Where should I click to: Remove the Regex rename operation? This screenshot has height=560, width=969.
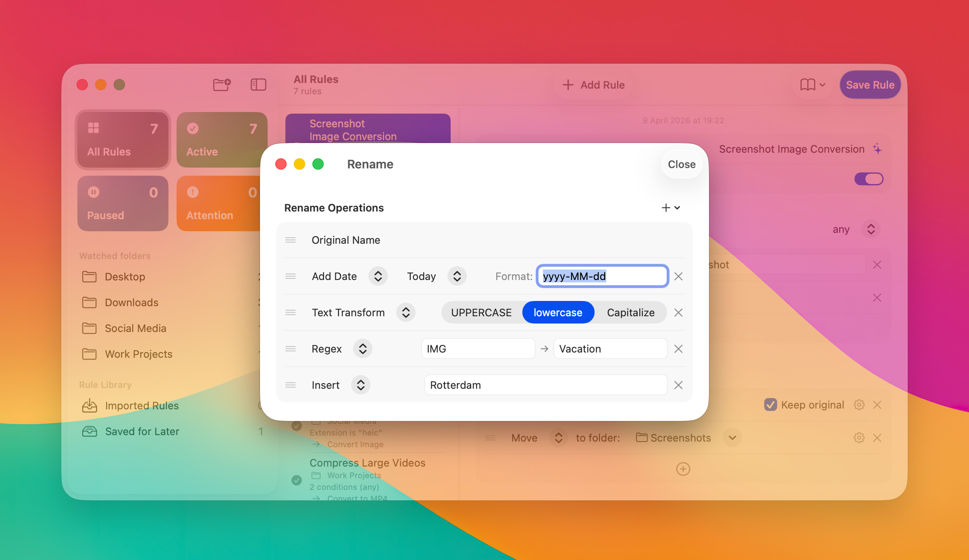[678, 349]
